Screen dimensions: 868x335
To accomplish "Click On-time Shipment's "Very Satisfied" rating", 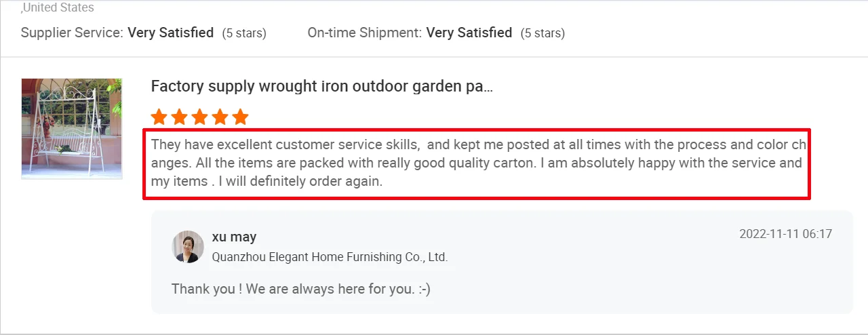I will pos(469,33).
